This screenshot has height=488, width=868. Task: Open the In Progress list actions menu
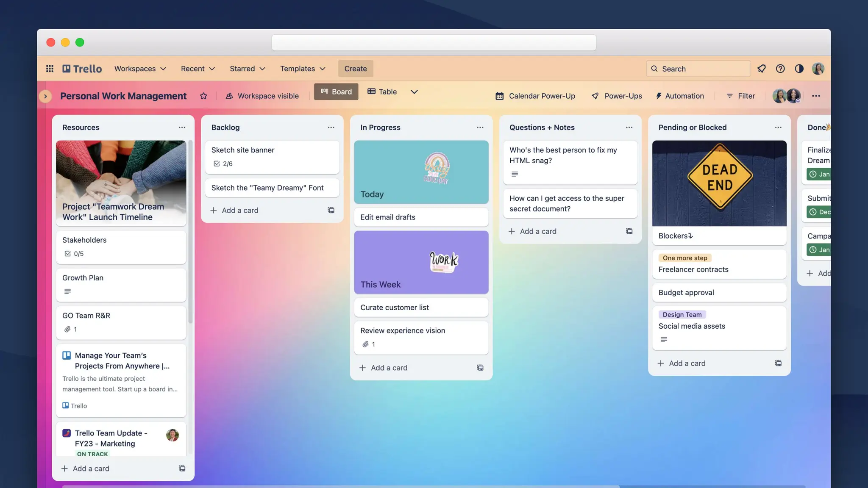tap(480, 128)
